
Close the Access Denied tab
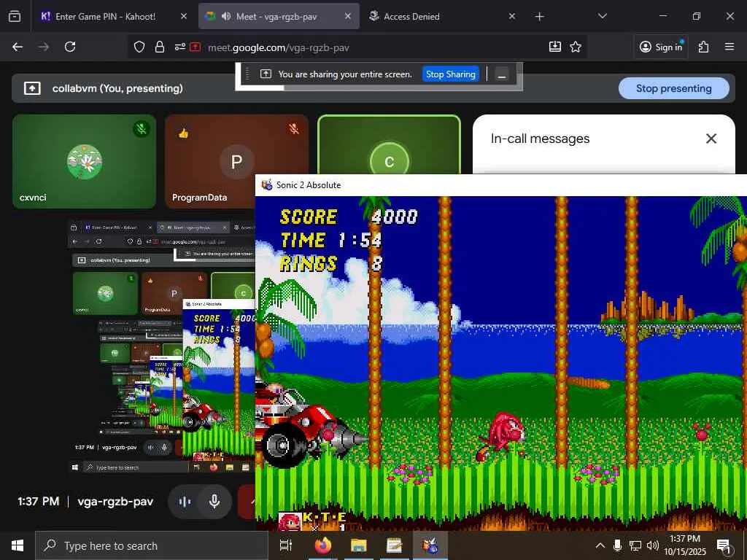click(511, 16)
